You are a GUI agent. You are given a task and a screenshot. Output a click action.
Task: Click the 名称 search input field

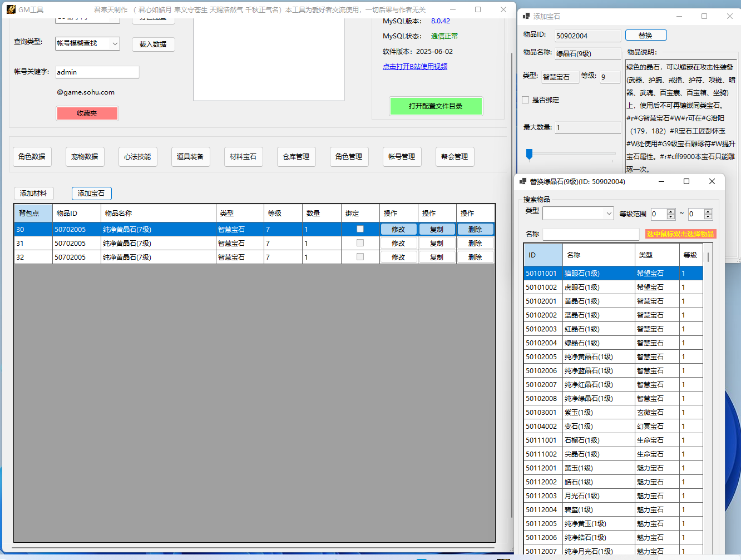coord(590,234)
